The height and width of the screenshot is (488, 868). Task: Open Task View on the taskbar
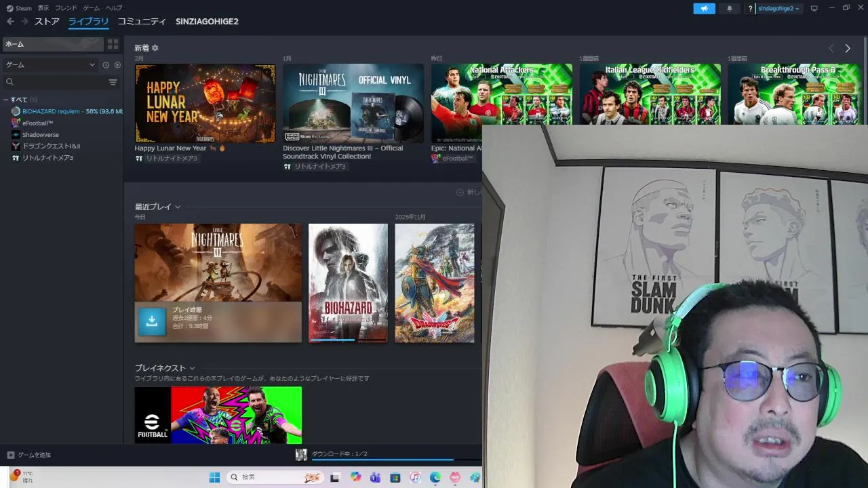(335, 477)
